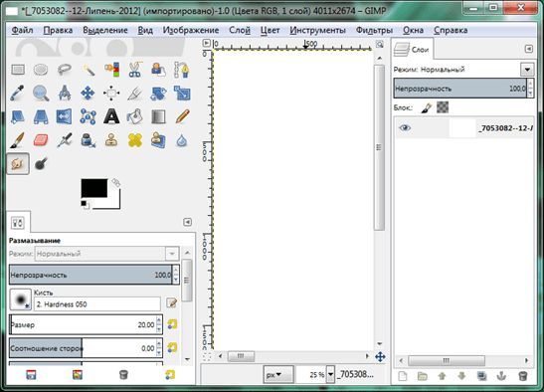Open tool options tab configuration arrow
The image size is (544, 392).
pyautogui.click(x=187, y=222)
